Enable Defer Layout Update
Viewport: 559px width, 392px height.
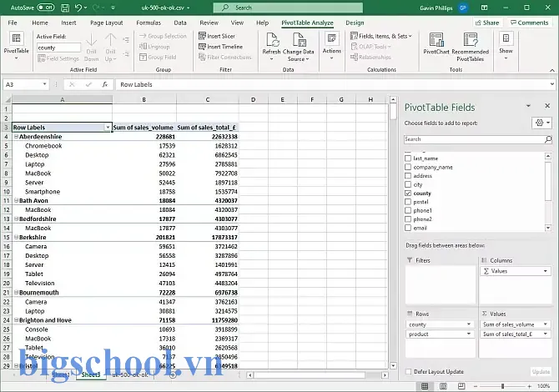click(x=409, y=372)
